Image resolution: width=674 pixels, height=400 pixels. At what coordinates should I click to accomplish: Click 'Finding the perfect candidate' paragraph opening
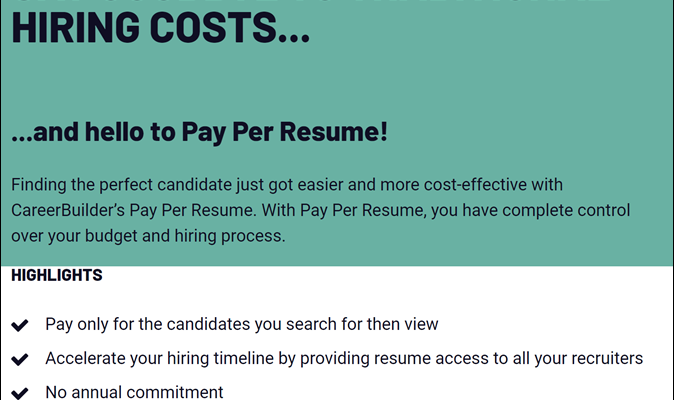tap(120, 185)
